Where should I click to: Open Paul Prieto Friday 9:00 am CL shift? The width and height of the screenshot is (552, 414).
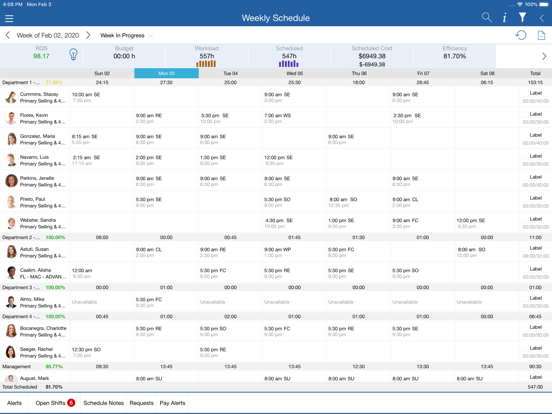pos(423,202)
